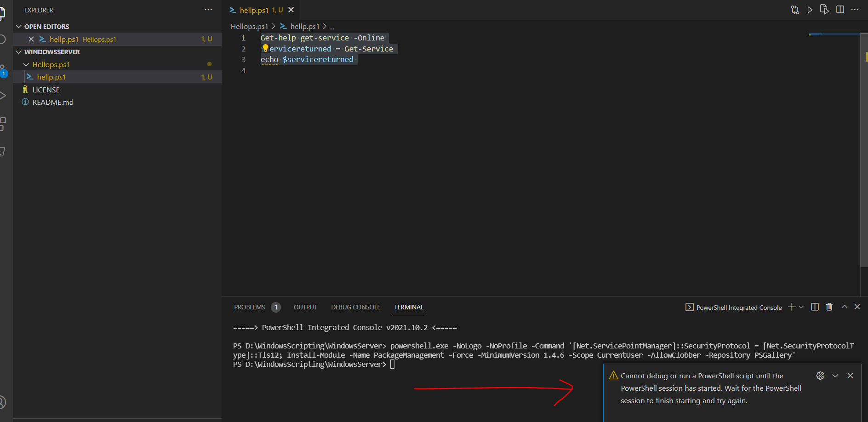868x422 pixels.
Task: Open the README.md file in Explorer
Action: [x=54, y=102]
